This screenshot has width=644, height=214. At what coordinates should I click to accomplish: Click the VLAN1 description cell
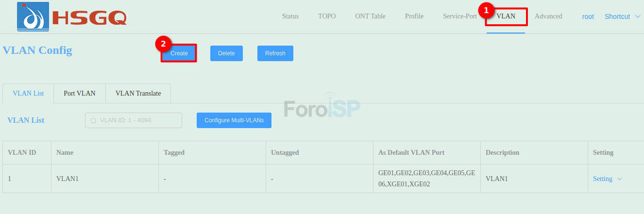[x=534, y=179]
